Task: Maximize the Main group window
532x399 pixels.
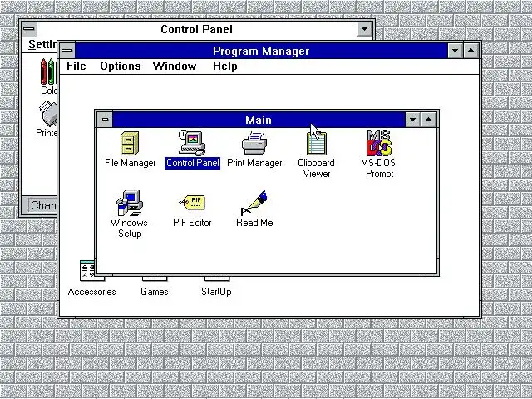Action: click(429, 120)
